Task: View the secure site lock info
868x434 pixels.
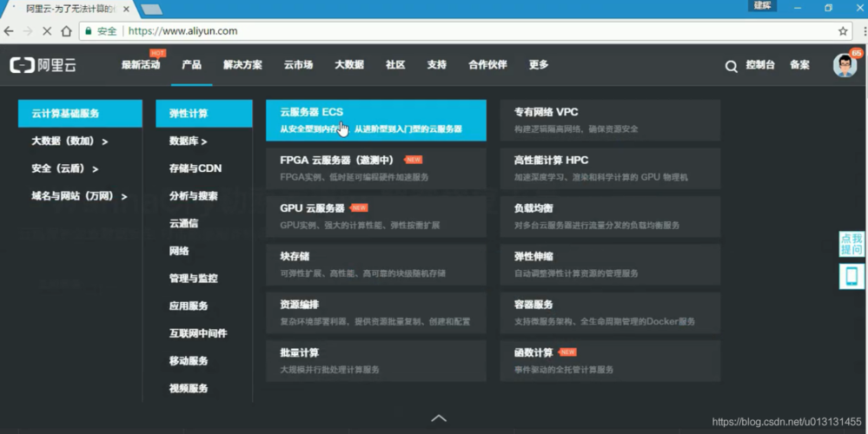Action: point(100,31)
